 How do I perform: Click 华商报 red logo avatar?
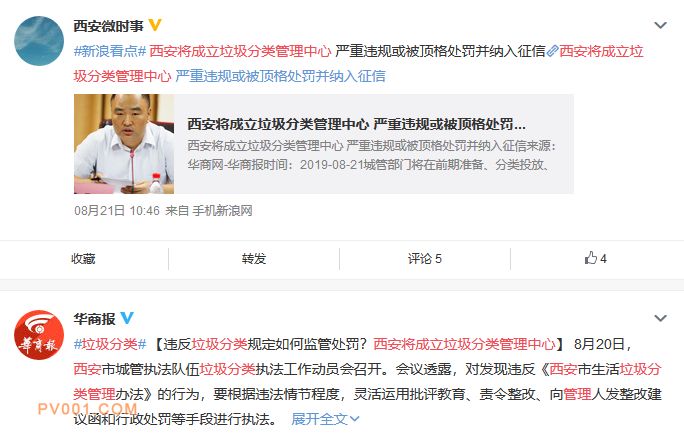click(x=39, y=335)
